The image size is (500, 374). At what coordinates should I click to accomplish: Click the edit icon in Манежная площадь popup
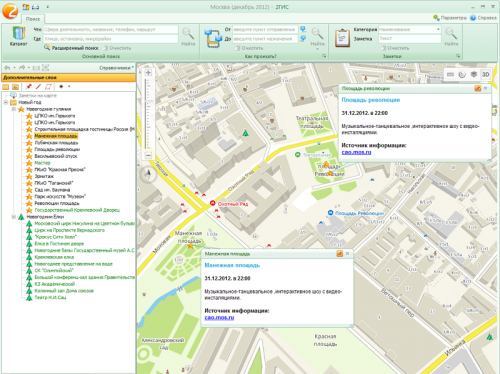click(340, 254)
